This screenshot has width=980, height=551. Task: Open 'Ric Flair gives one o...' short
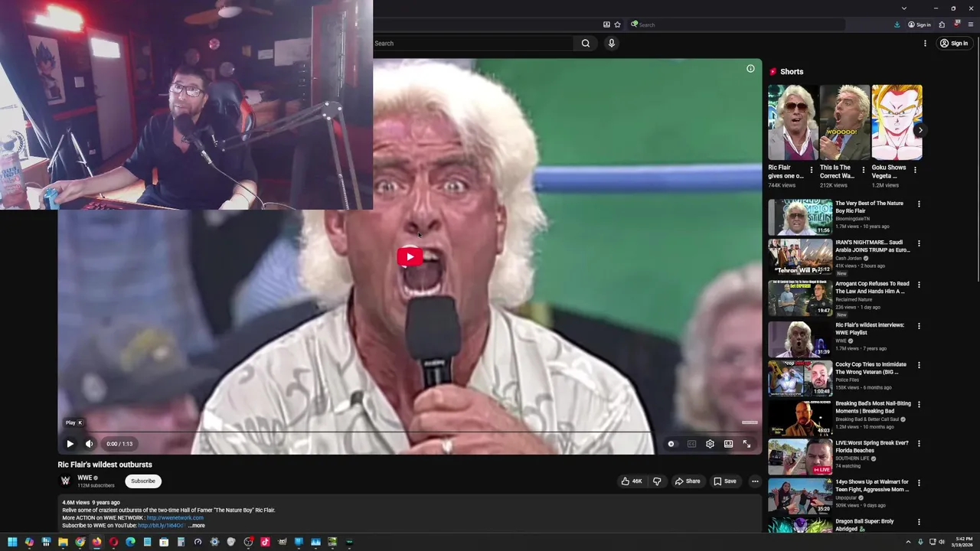coord(792,122)
